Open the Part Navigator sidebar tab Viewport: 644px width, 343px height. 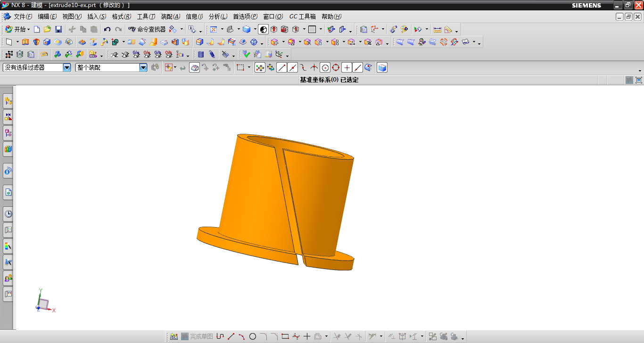click(8, 133)
